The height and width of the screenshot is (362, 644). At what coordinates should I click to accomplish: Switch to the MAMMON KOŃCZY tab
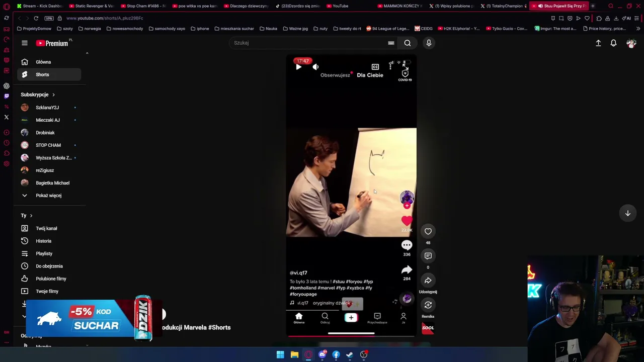400,6
